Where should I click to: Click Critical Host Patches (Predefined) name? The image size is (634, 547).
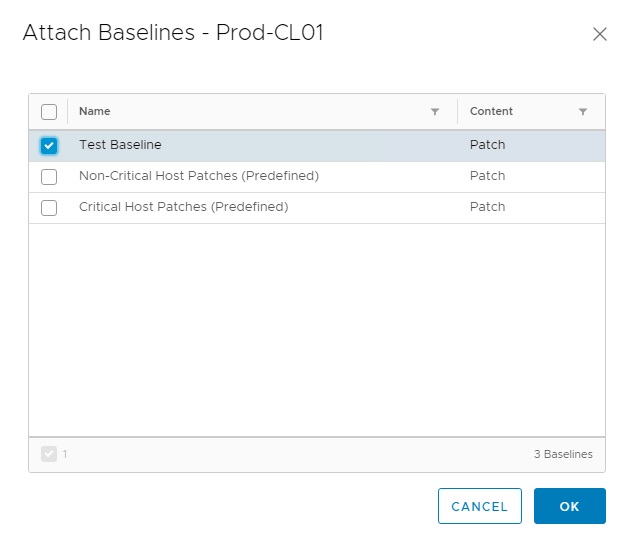pos(183,207)
